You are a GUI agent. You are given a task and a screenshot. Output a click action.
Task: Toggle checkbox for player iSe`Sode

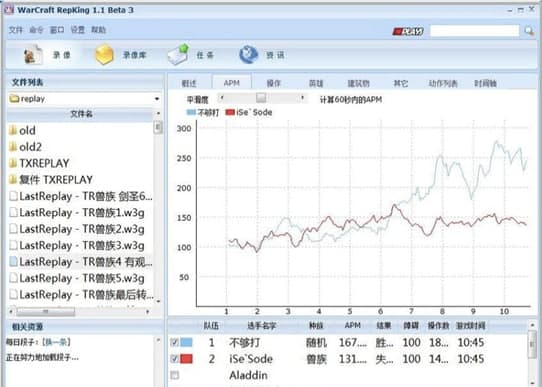175,359
